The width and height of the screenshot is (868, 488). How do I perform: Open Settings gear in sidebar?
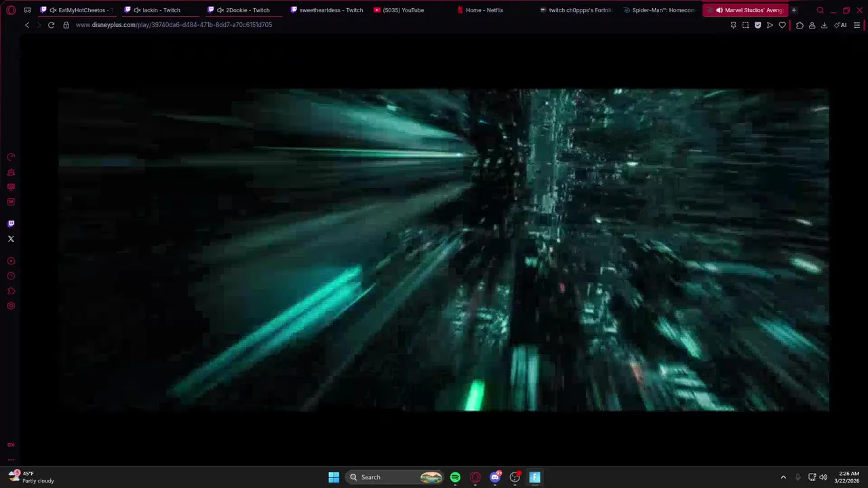point(11,306)
